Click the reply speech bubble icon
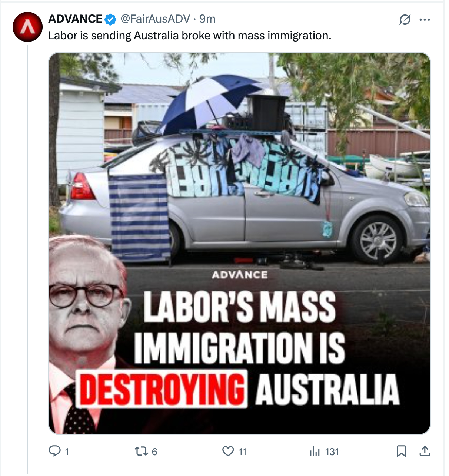449x476 pixels. click(x=54, y=451)
